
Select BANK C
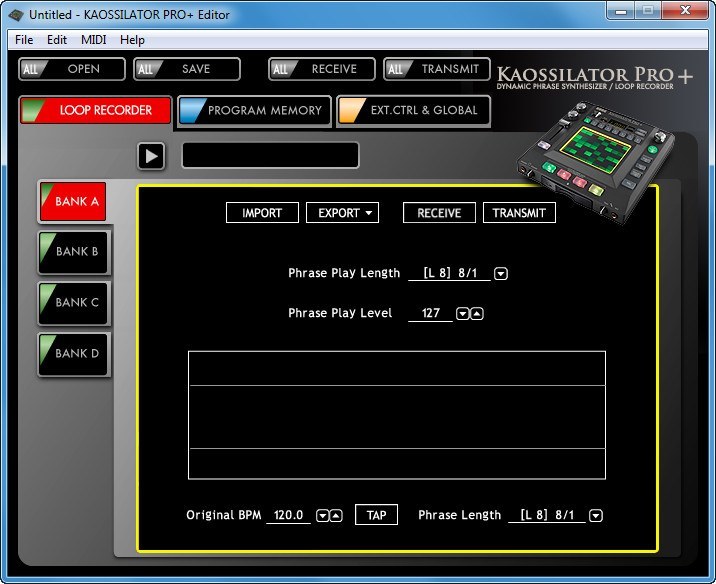[74, 303]
